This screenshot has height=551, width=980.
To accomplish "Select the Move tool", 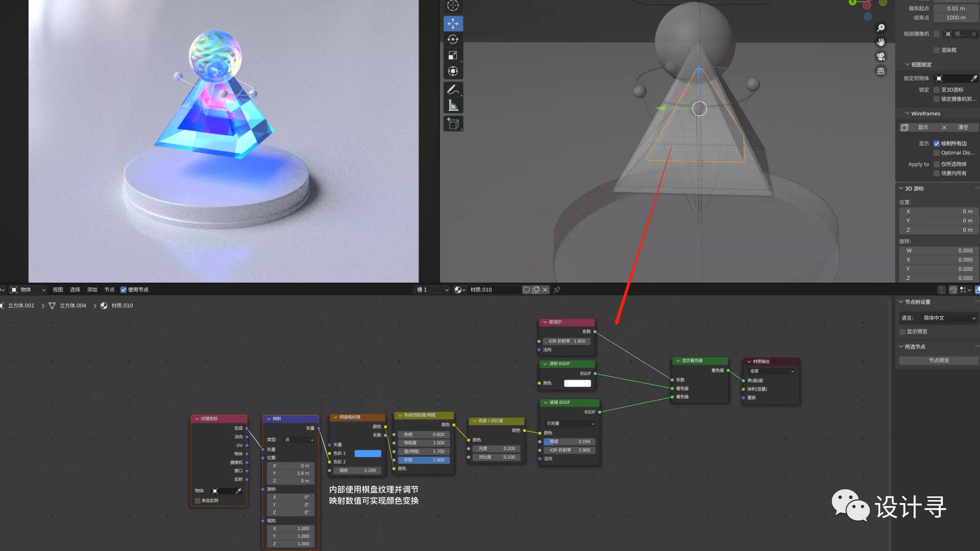I will coord(453,23).
